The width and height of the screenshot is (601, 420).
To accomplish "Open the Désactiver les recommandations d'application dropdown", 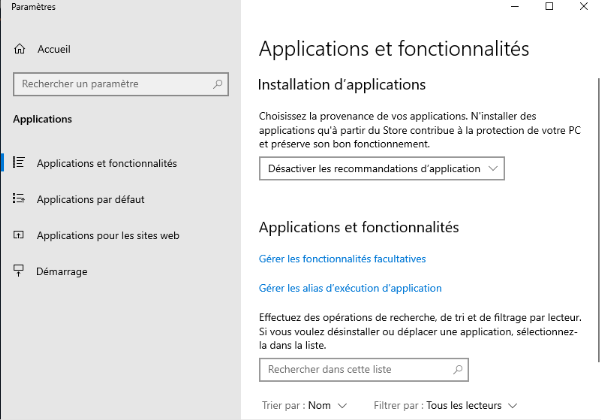I will (382, 169).
